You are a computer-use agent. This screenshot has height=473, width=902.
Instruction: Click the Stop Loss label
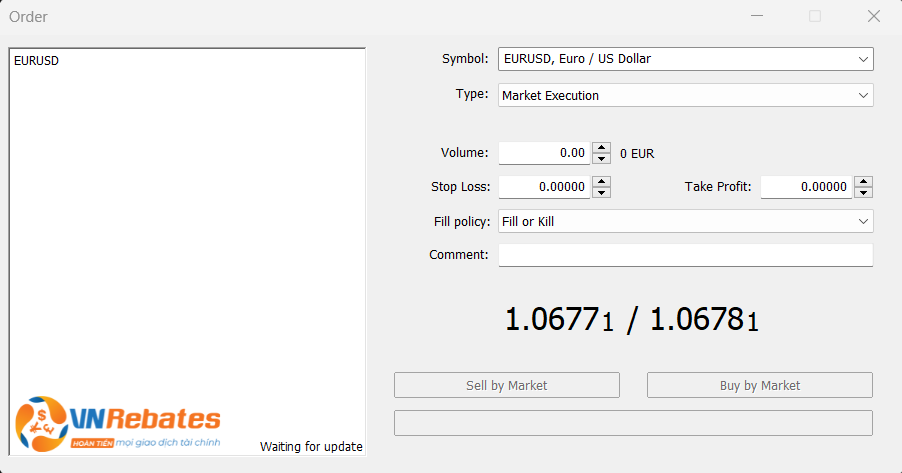(460, 187)
